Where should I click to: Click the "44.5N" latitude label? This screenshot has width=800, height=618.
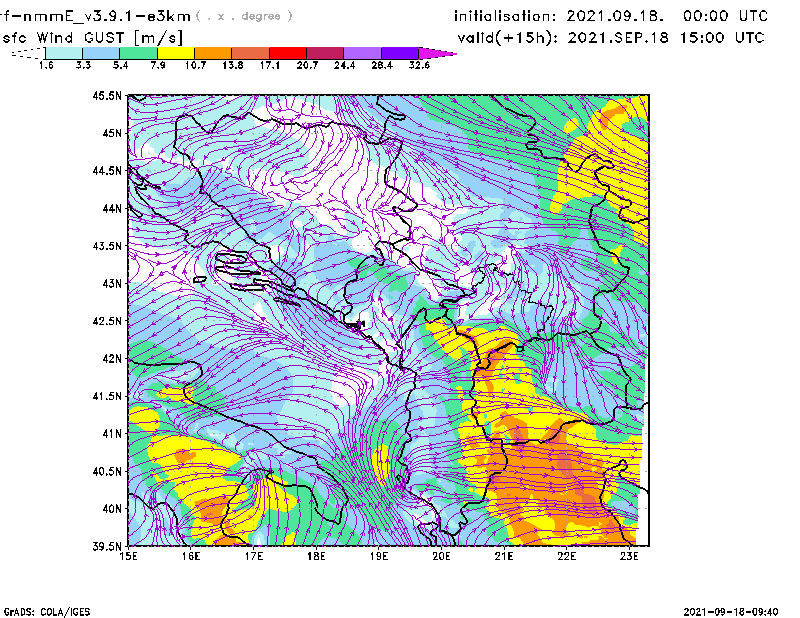pos(108,170)
